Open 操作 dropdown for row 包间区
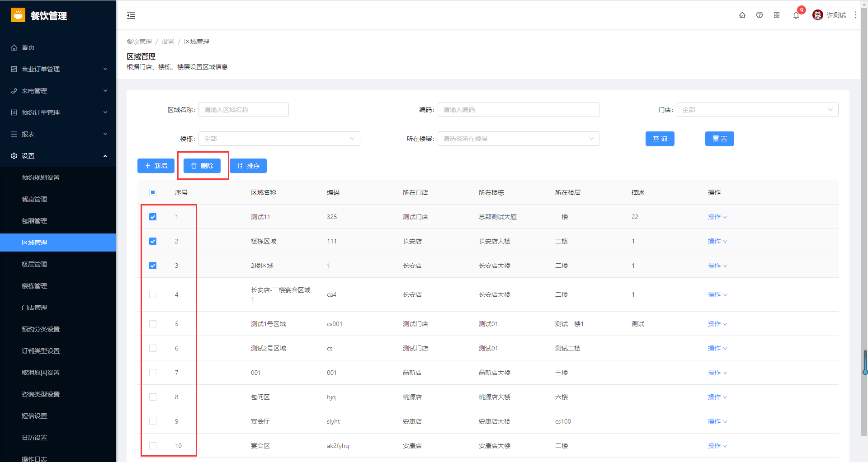The image size is (868, 462). 717,397
